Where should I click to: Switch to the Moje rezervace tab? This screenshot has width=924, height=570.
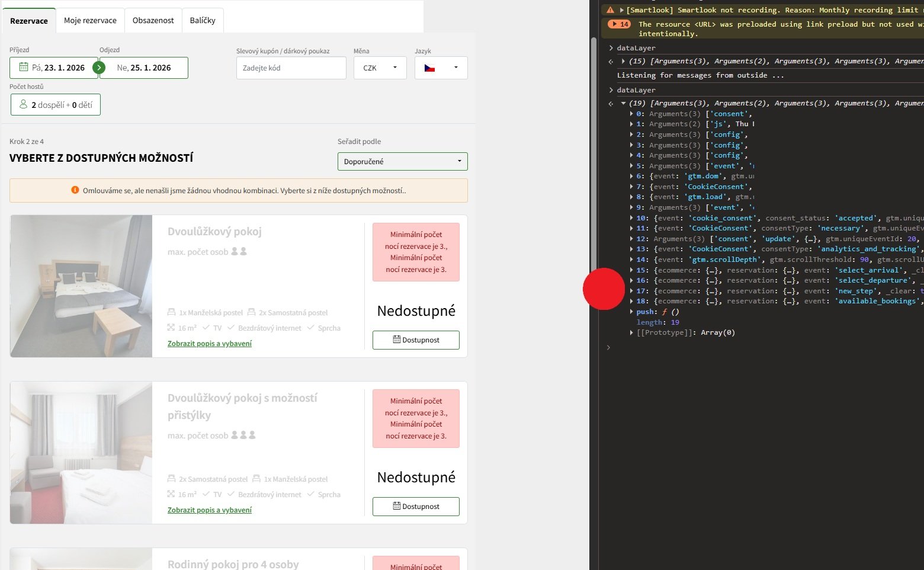point(90,21)
